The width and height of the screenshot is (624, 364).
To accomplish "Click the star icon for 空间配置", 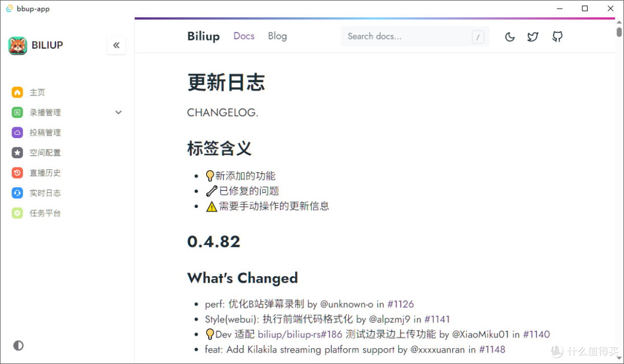I will pos(17,153).
